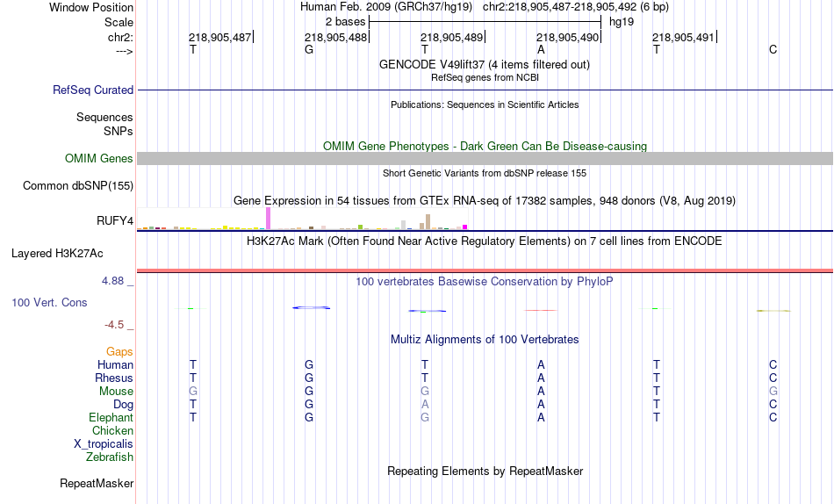This screenshot has width=834, height=504.
Task: Click the Human Feb. 2009 (GRCh37/hg19) assembly text
Action: tap(386, 7)
